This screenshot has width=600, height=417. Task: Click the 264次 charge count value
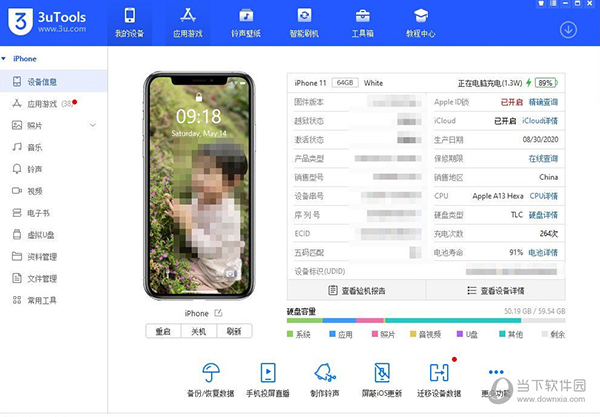(x=549, y=233)
